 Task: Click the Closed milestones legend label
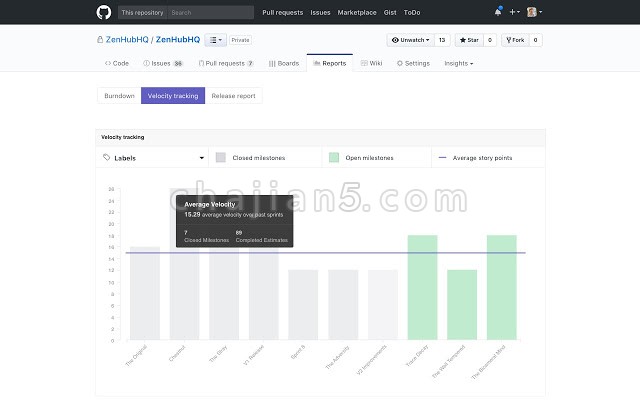tap(259, 158)
